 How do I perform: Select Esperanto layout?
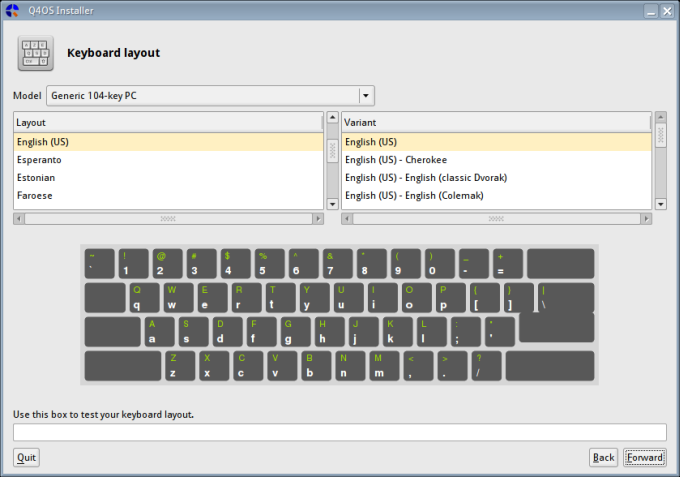[169, 160]
